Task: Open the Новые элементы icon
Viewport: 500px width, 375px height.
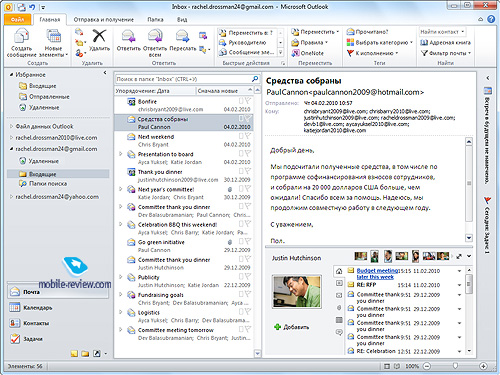Action: 53,37
